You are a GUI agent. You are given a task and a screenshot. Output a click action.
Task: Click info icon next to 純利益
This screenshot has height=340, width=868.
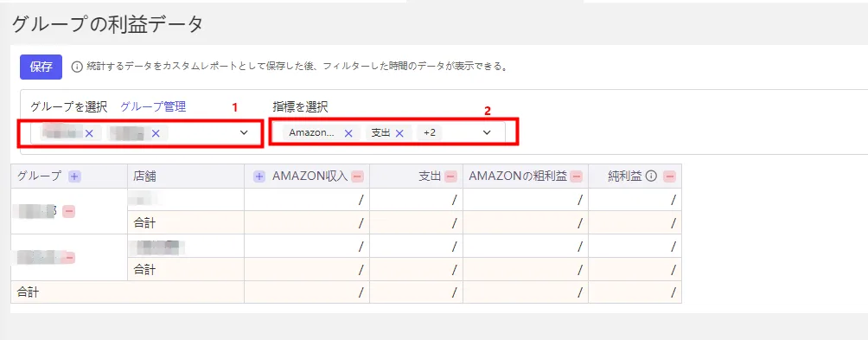pyautogui.click(x=652, y=176)
